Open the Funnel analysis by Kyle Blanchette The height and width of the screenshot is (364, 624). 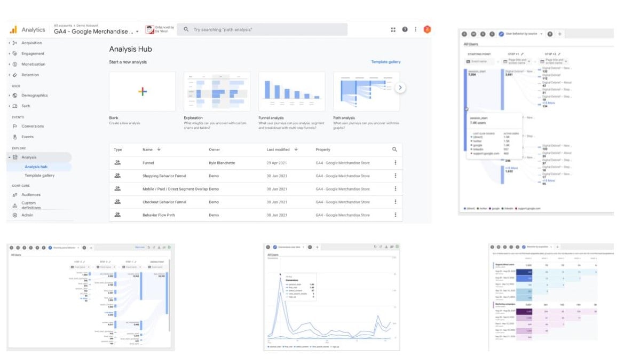click(x=148, y=163)
